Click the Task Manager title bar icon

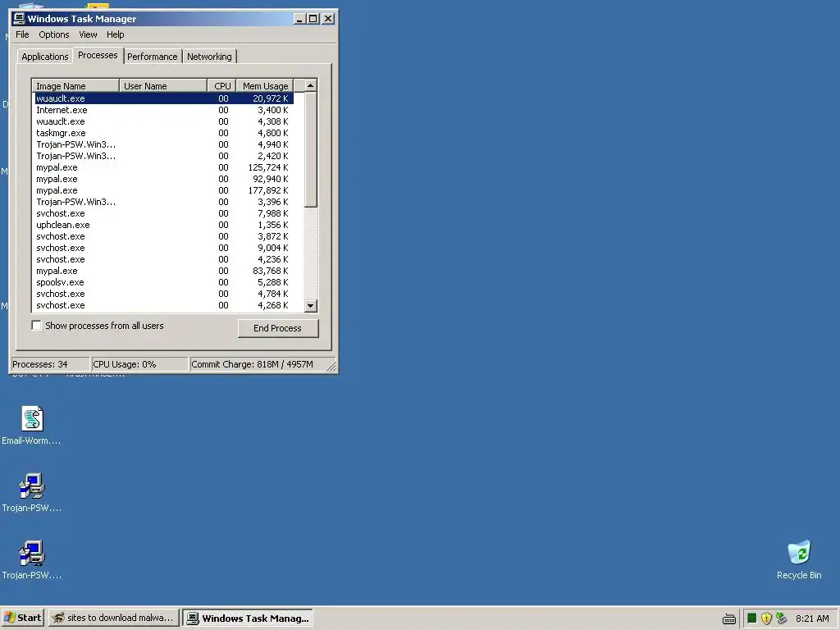point(20,19)
